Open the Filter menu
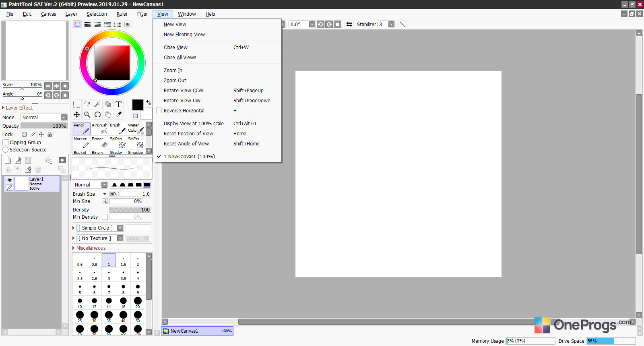The height and width of the screenshot is (346, 644). (x=142, y=14)
